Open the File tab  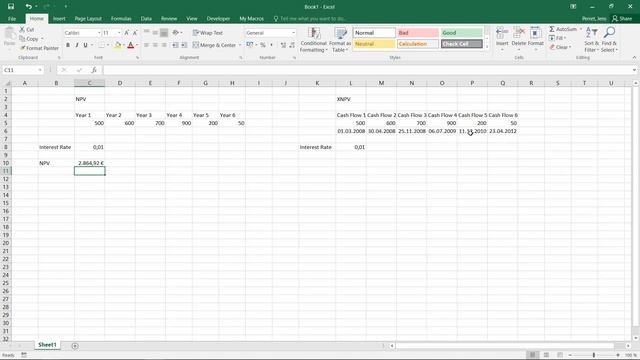click(12, 19)
